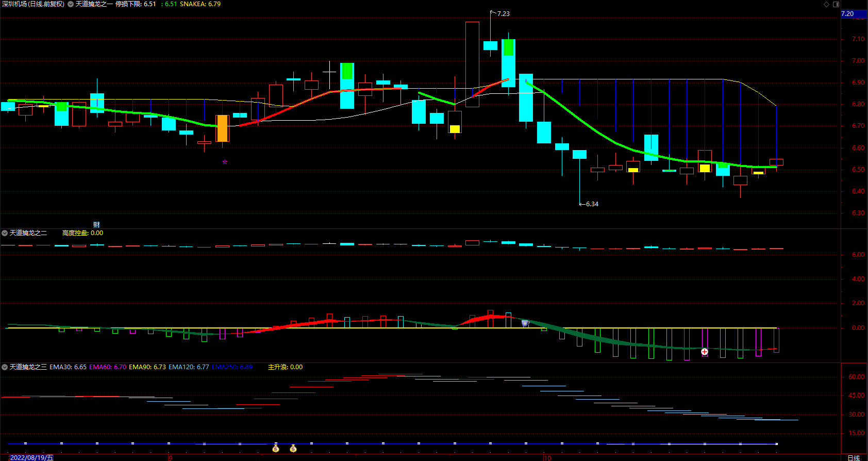Click the diamond icon at top right
This screenshot has width=868, height=461.
click(x=826, y=4)
